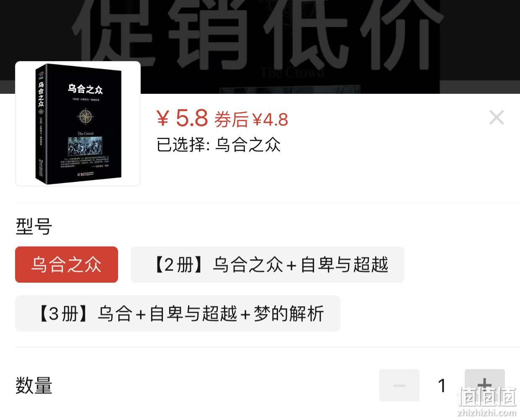520x420 pixels.
Task: Tap the 型号 section heading
Action: pyautogui.click(x=33, y=227)
